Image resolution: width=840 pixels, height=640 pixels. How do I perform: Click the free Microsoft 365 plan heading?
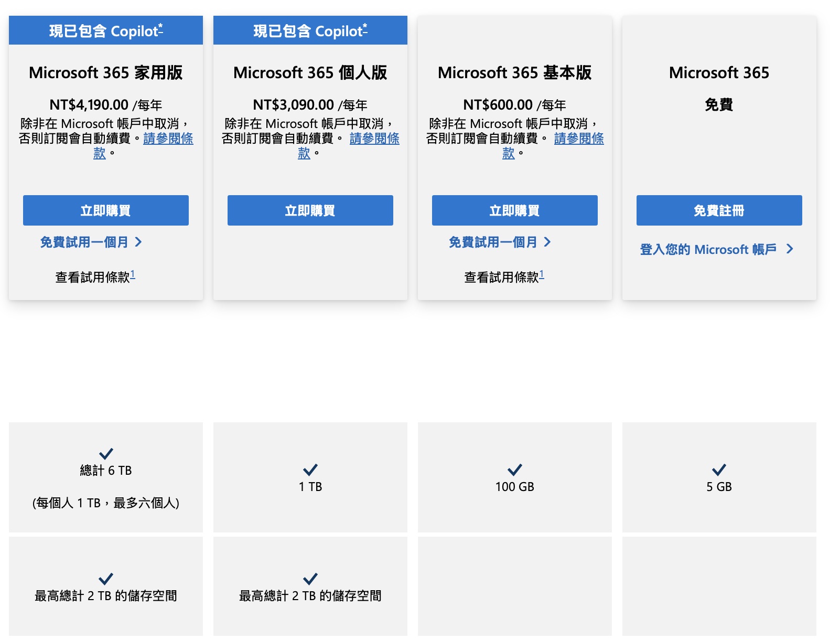point(719,72)
